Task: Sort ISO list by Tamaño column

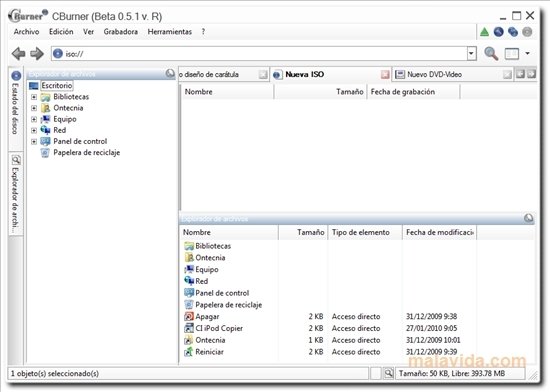Action: click(320, 92)
